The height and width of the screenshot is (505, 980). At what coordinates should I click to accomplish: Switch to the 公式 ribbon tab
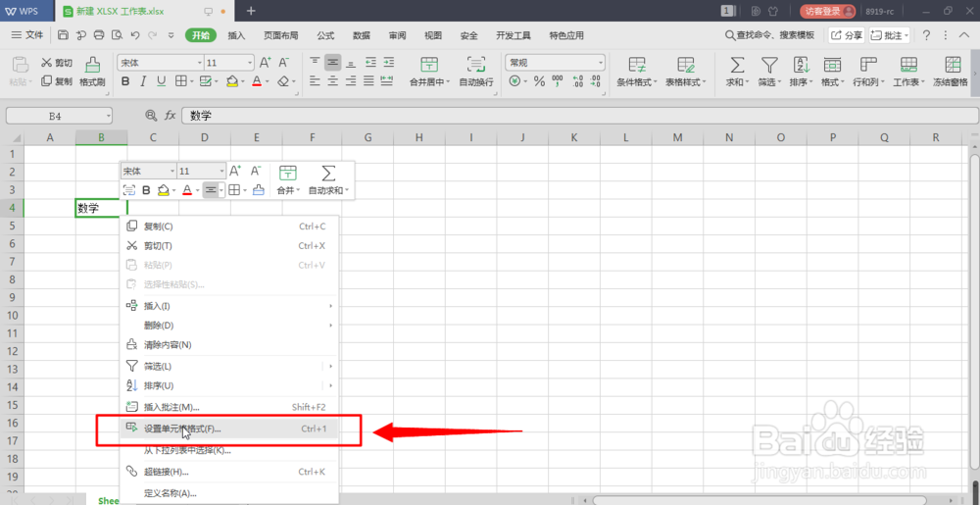(x=325, y=35)
